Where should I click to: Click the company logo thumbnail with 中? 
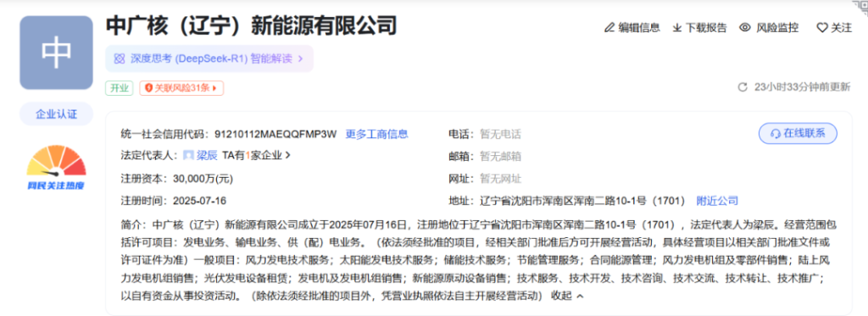[x=57, y=53]
